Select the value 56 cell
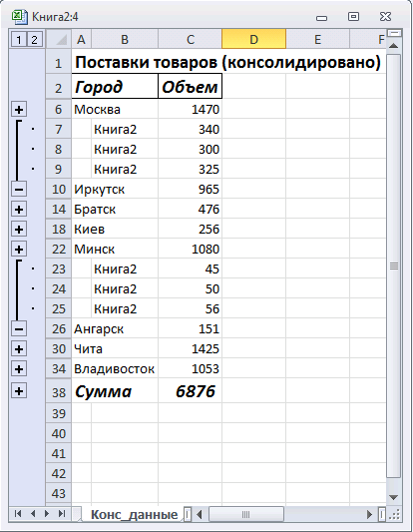Viewport: 413px width, 532px height. 190,309
